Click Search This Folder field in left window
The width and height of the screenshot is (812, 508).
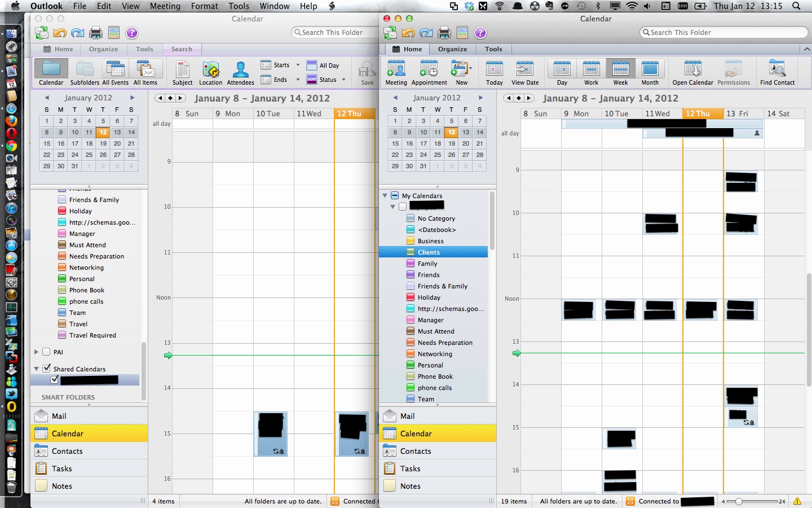pyautogui.click(x=336, y=32)
